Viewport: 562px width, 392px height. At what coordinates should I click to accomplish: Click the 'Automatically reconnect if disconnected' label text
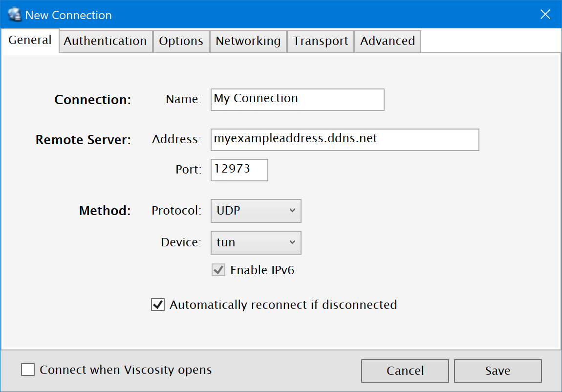(x=283, y=305)
